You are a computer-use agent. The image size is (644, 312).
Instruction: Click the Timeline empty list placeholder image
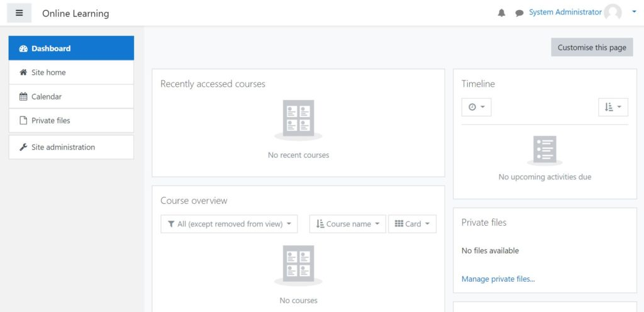[x=545, y=150]
